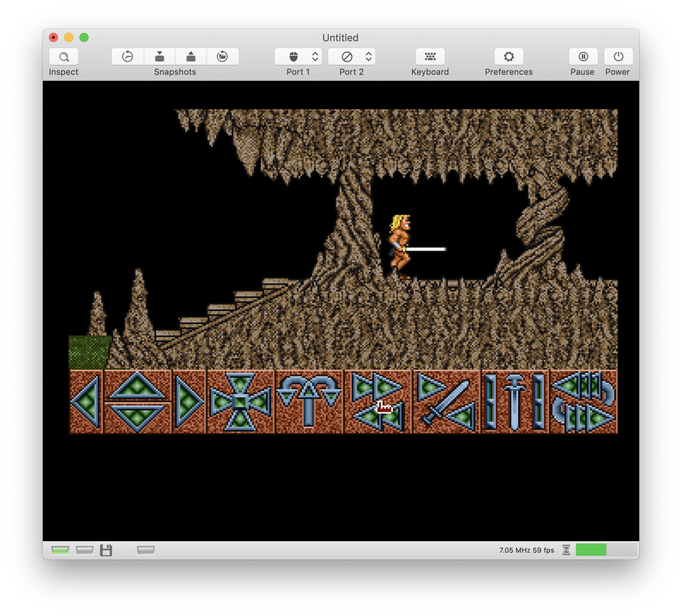Click the rewind snapshot clock icon
The height and width of the screenshot is (616, 682).
(x=128, y=57)
